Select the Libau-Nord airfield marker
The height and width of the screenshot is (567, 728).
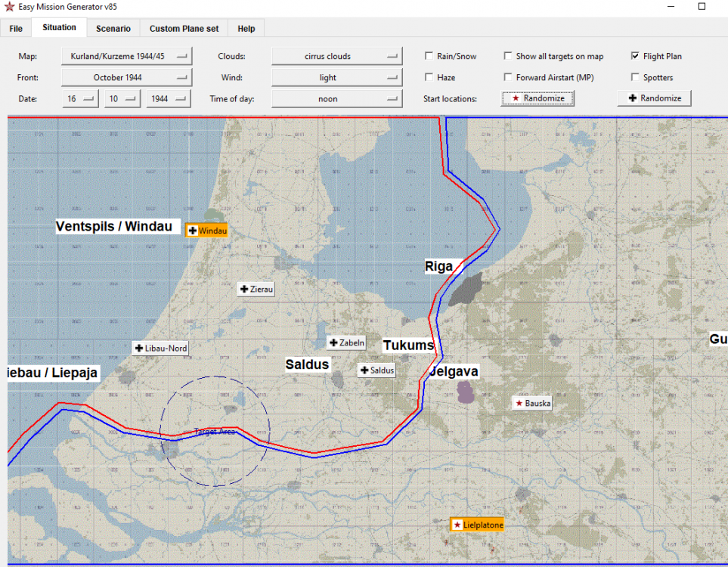point(160,348)
